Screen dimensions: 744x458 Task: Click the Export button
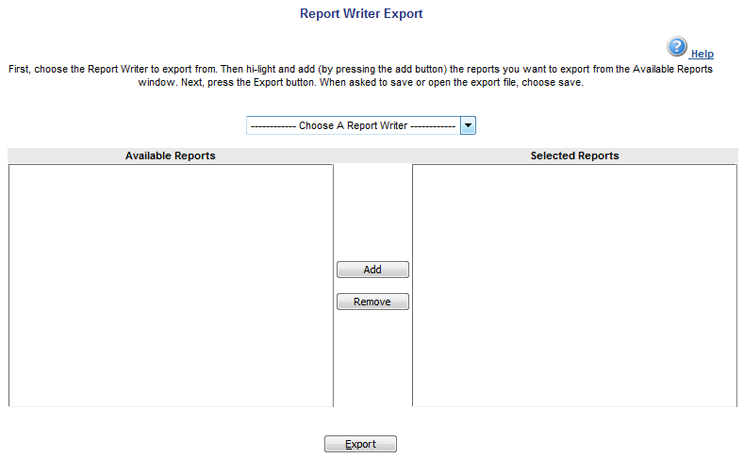pyautogui.click(x=360, y=444)
